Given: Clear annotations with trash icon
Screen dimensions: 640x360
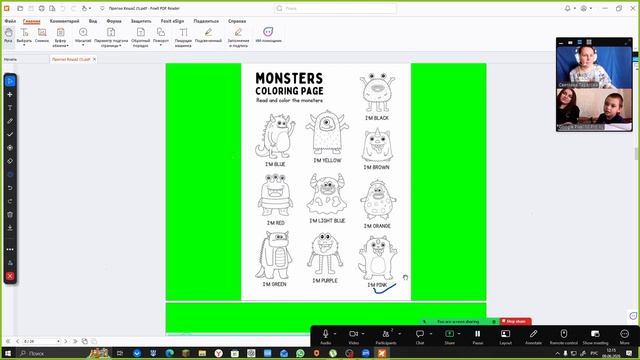Looking at the screenshot, I should (x=10, y=214).
